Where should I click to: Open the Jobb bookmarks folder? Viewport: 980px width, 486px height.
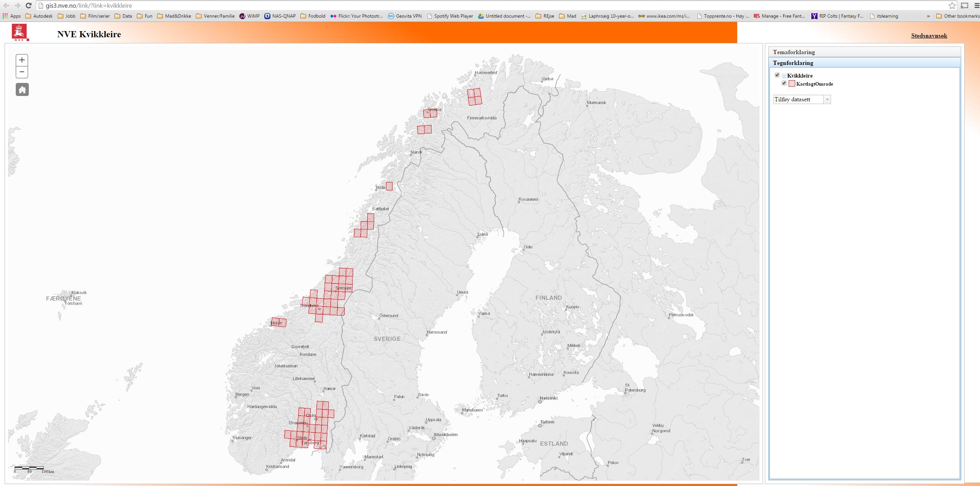pyautogui.click(x=66, y=16)
